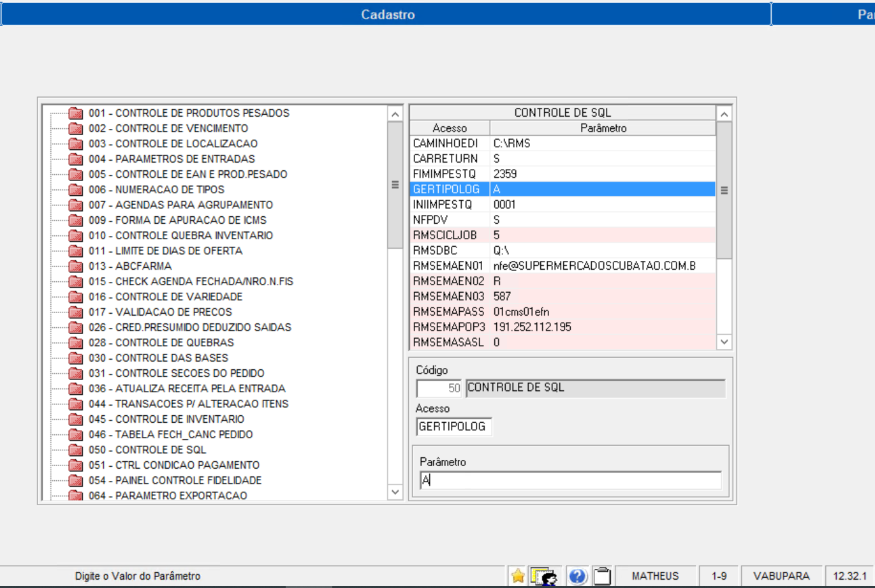Open the Cadastro tab at top
Image resolution: width=875 pixels, height=588 pixels.
pos(388,14)
